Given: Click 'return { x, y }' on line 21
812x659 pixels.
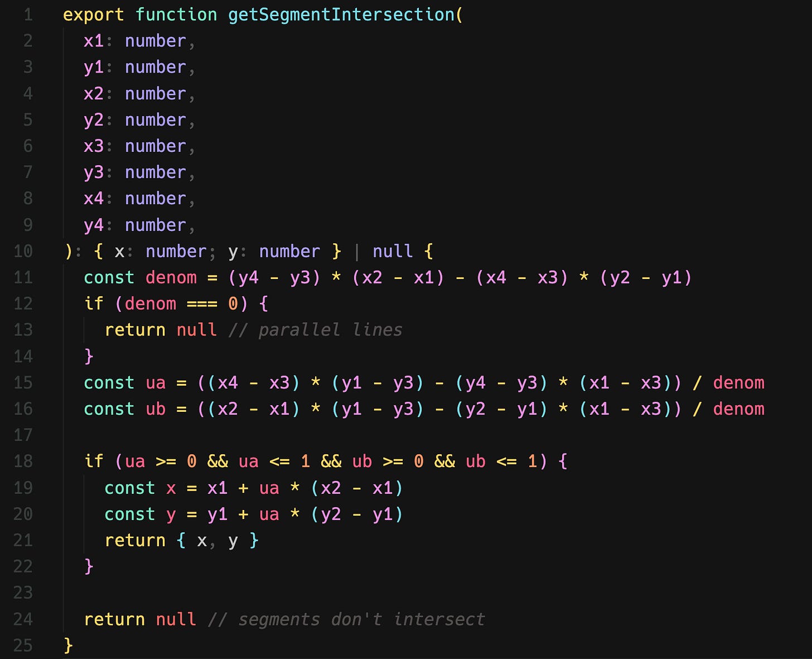Looking at the screenshot, I should tap(181, 540).
